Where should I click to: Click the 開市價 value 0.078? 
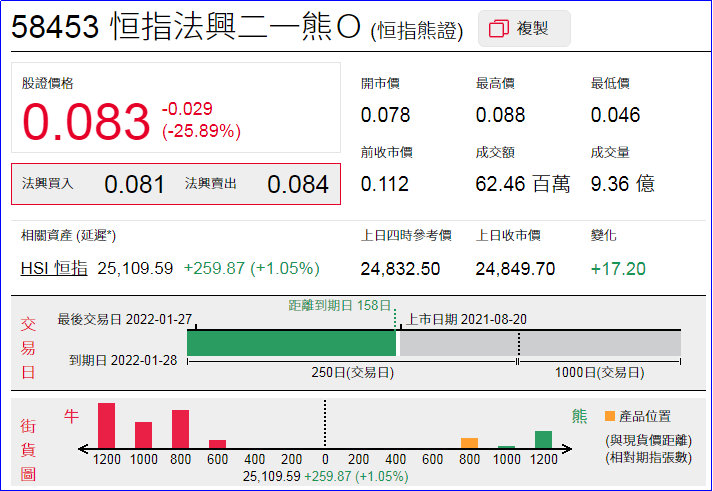pos(385,115)
